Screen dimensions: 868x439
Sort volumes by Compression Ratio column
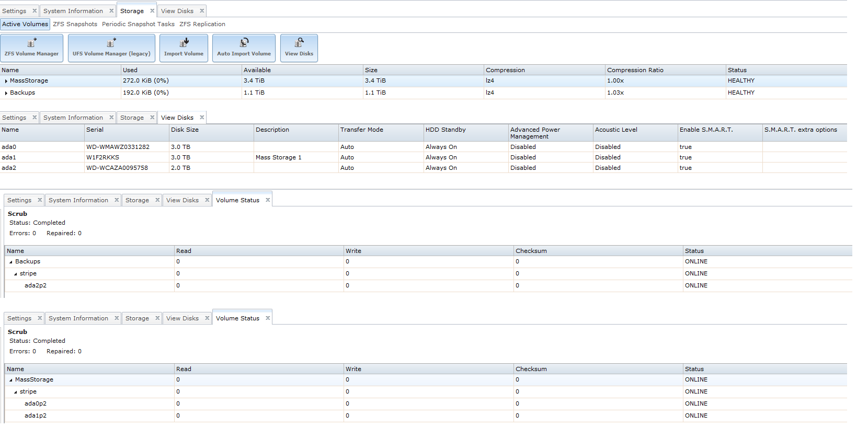(666, 70)
